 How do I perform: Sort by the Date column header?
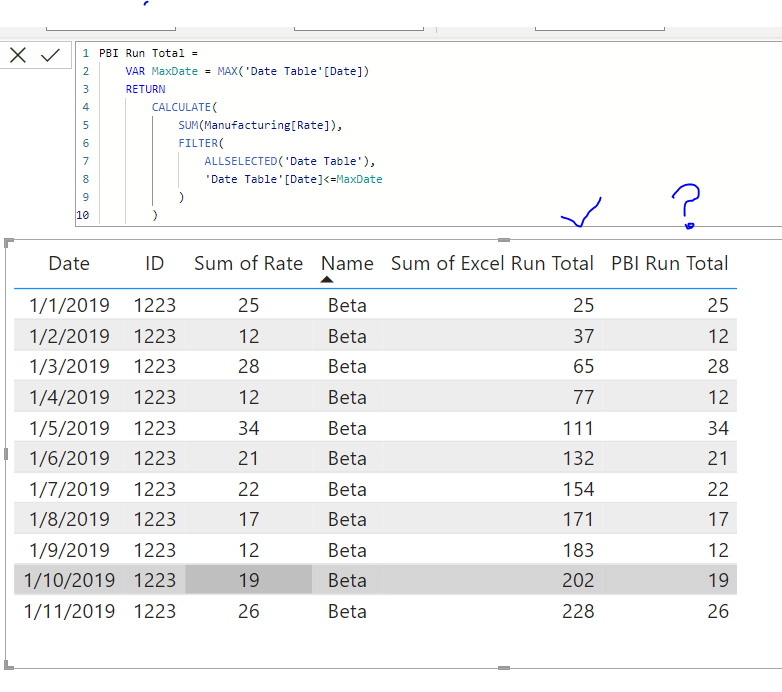(x=69, y=263)
